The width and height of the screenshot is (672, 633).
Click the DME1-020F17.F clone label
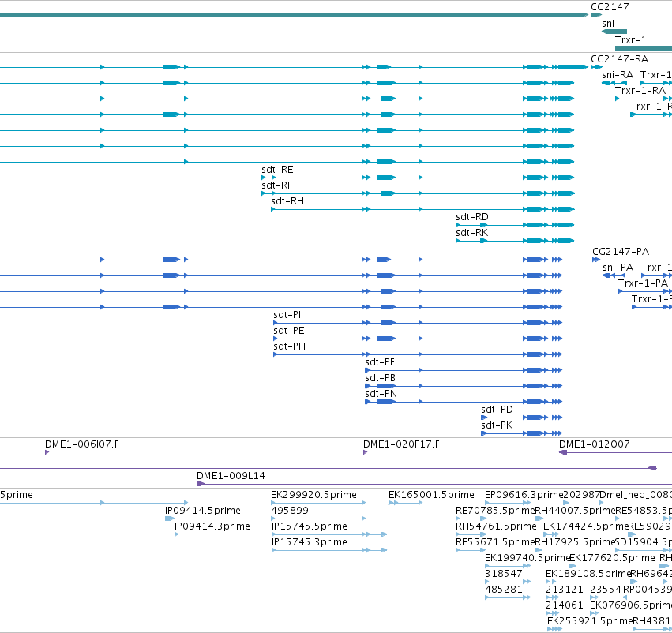401,444
